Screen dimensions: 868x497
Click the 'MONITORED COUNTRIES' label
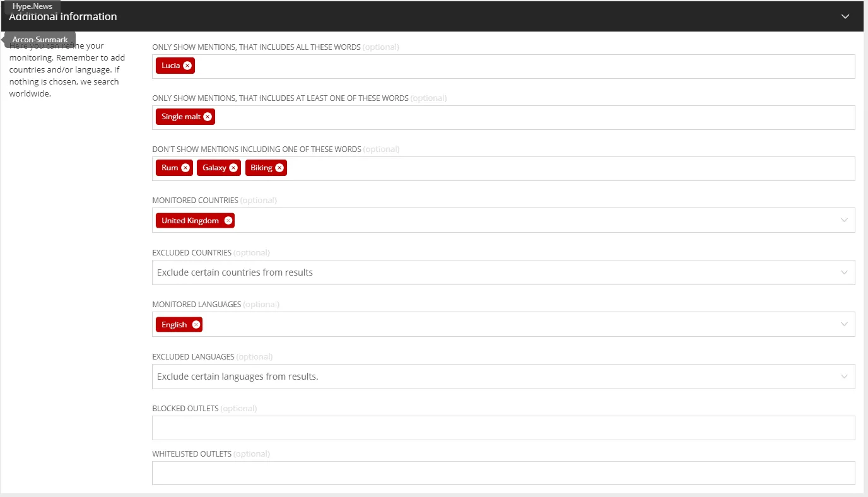point(195,201)
